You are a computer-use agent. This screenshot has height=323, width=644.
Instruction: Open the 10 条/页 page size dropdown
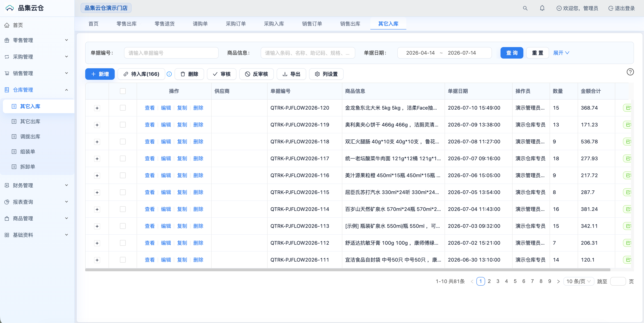pos(579,282)
